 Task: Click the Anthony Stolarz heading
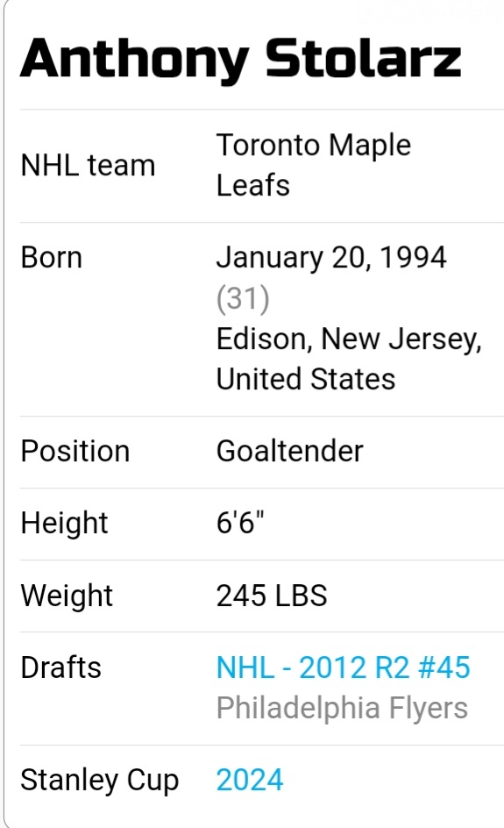coord(241,60)
